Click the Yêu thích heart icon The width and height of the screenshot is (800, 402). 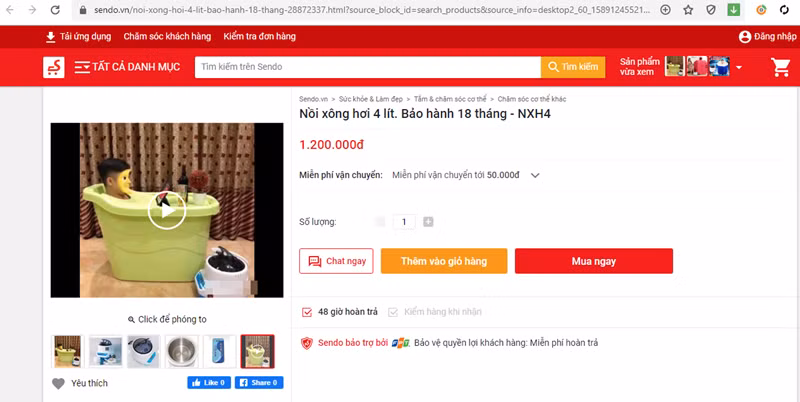59,384
